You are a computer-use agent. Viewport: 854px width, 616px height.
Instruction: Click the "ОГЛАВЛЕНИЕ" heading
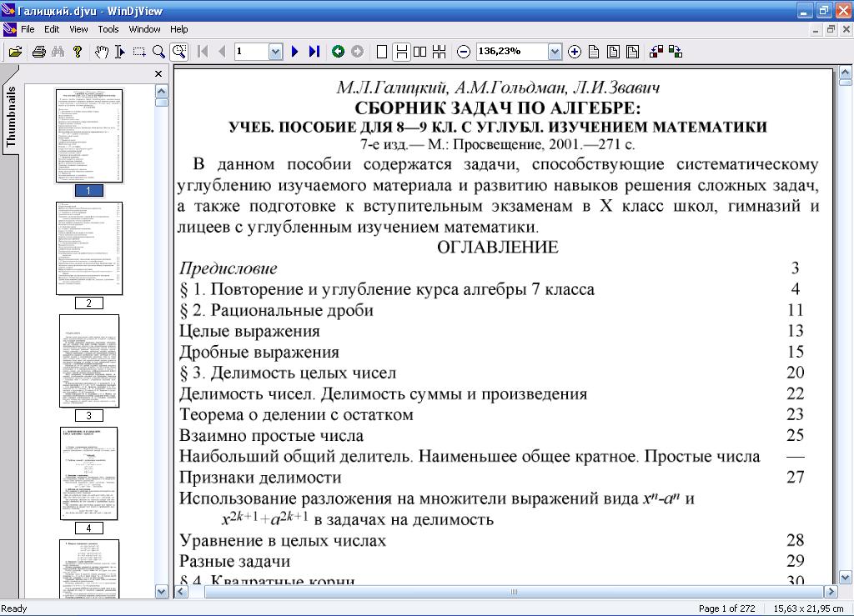[x=498, y=247]
